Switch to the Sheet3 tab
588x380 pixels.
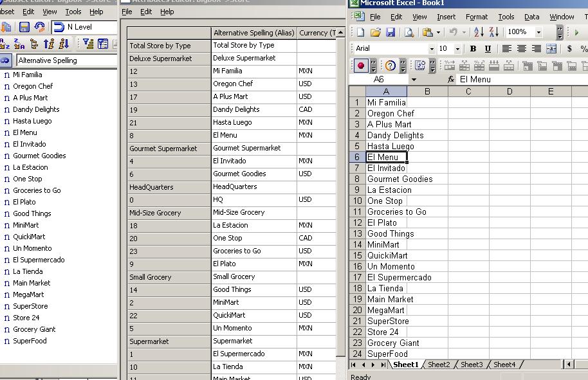tap(472, 365)
